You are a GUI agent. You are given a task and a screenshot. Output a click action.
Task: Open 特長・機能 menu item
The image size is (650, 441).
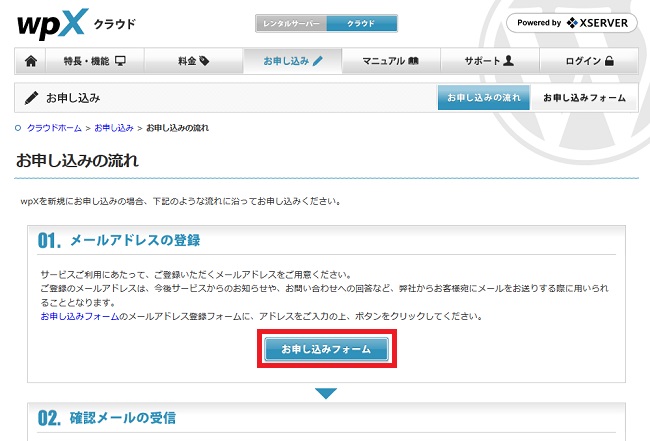click(x=95, y=61)
